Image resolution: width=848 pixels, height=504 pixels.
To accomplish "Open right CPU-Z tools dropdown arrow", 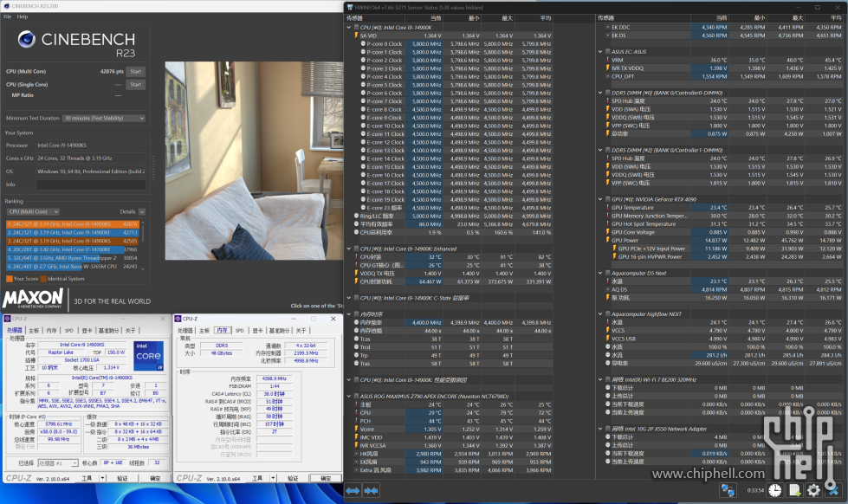I will pos(273,478).
